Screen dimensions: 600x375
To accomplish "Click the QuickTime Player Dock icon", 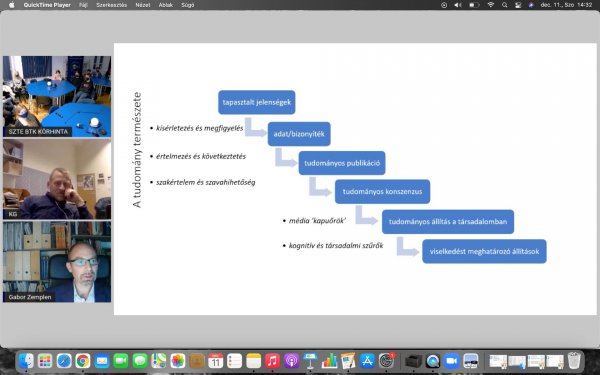I will pyautogui.click(x=433, y=361).
